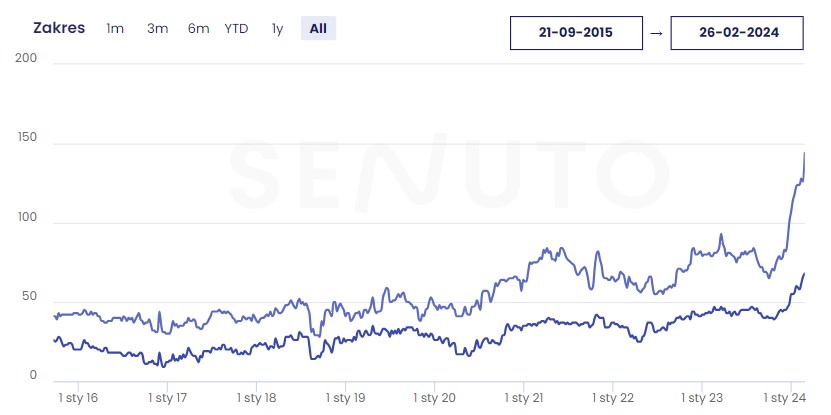Click the Zakres label
The width and height of the screenshot is (831, 415).
click(58, 28)
